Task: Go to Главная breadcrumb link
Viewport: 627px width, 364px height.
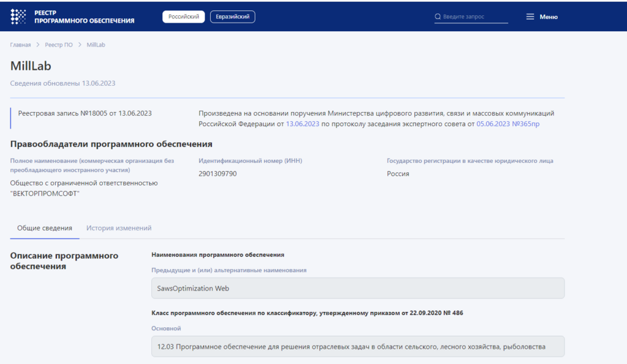Action: click(20, 45)
